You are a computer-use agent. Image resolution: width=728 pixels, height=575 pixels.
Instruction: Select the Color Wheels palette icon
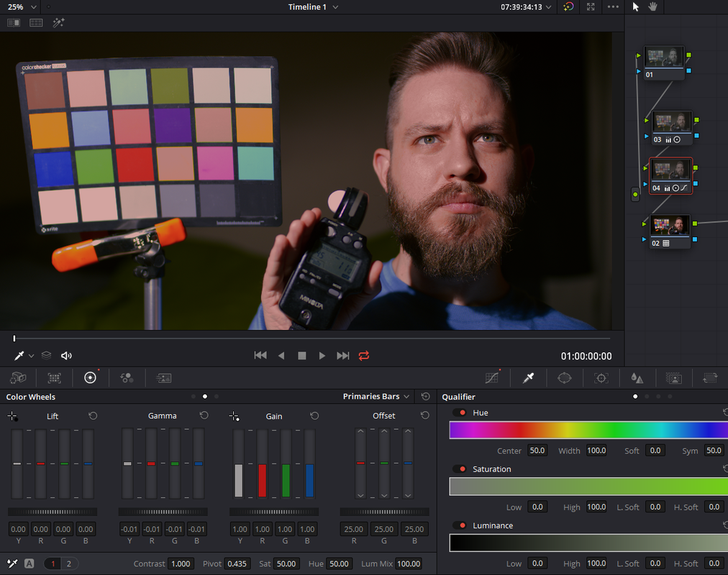pyautogui.click(x=90, y=377)
